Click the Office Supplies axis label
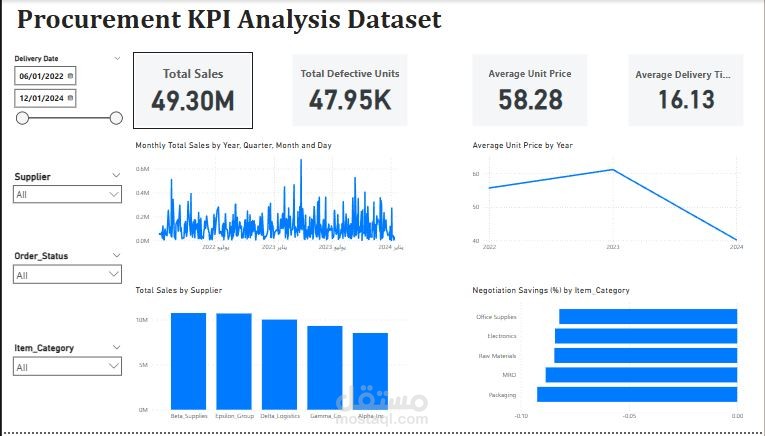 click(x=496, y=317)
